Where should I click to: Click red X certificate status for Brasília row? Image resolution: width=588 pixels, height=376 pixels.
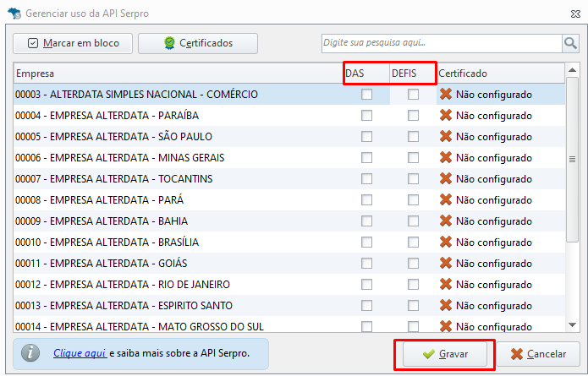click(x=446, y=242)
